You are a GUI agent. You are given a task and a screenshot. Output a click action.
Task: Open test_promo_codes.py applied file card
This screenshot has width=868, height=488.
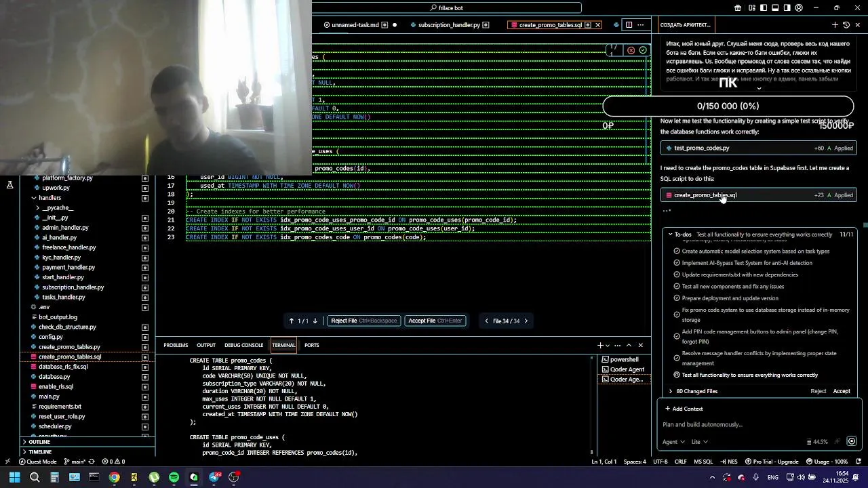point(758,148)
